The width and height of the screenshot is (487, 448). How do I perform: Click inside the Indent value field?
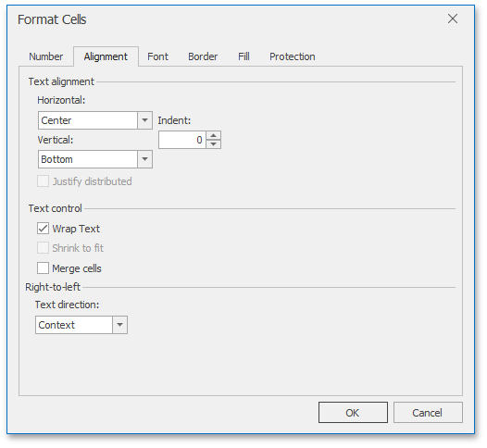182,140
